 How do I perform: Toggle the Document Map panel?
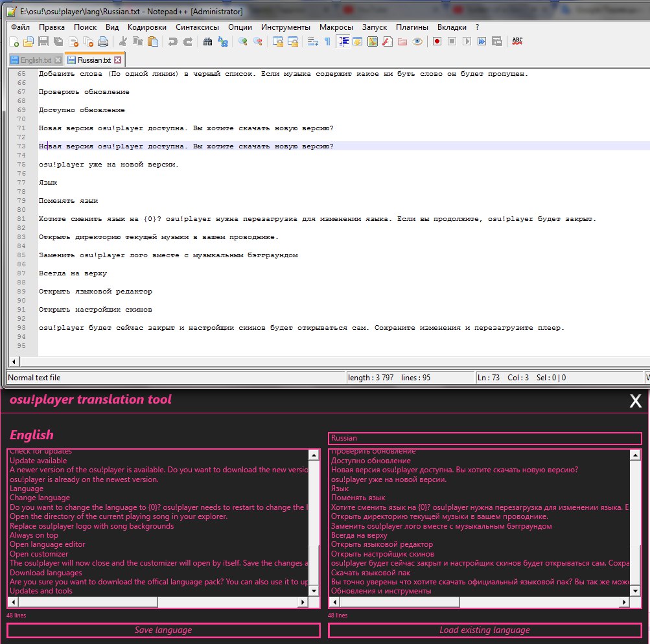[x=373, y=41]
